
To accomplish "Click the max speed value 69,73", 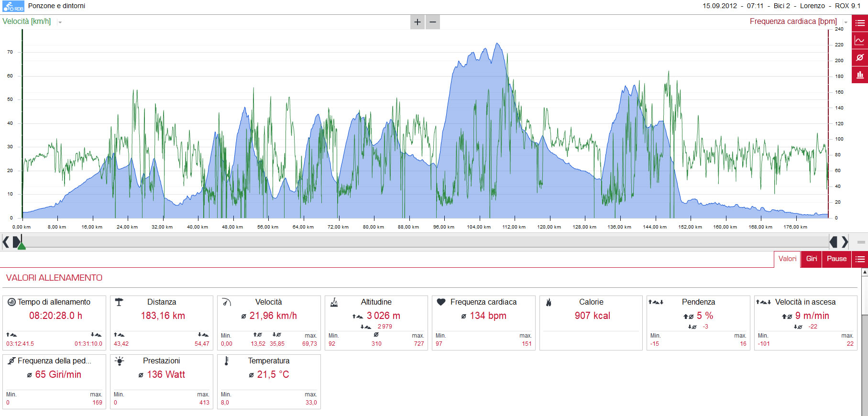I will tap(309, 344).
